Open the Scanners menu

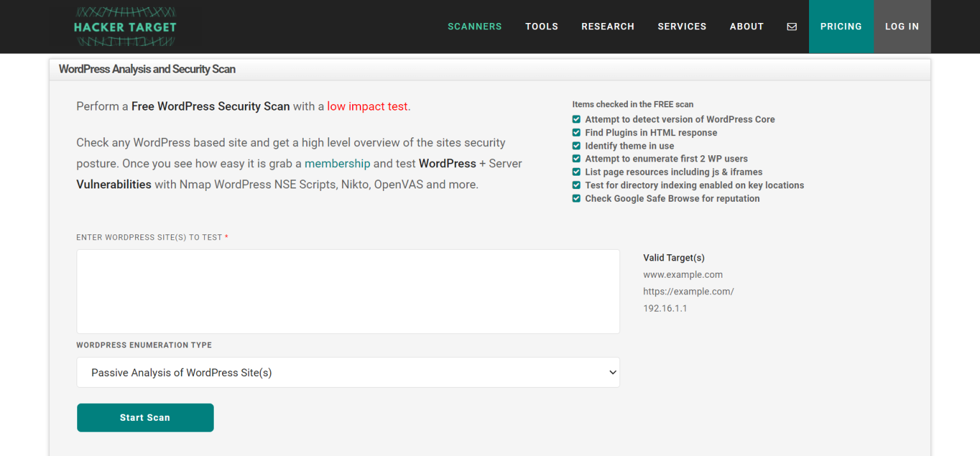(475, 27)
